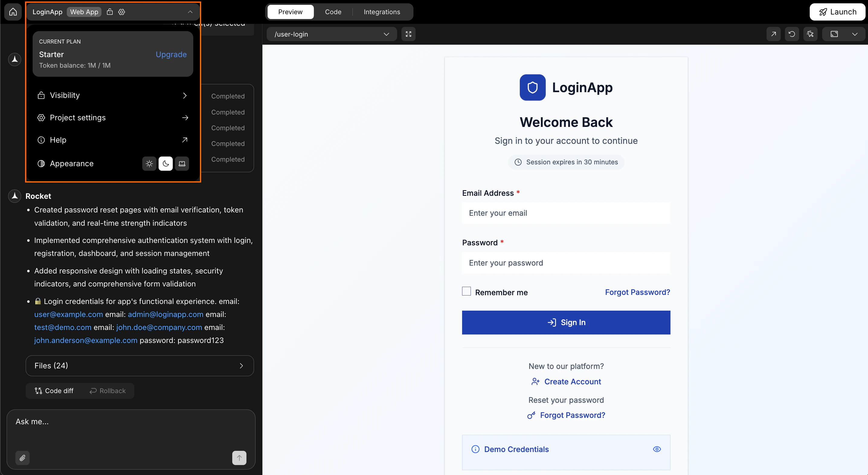The image size is (868, 475).
Task: Select the element inspector cursor tool
Action: tap(811, 34)
